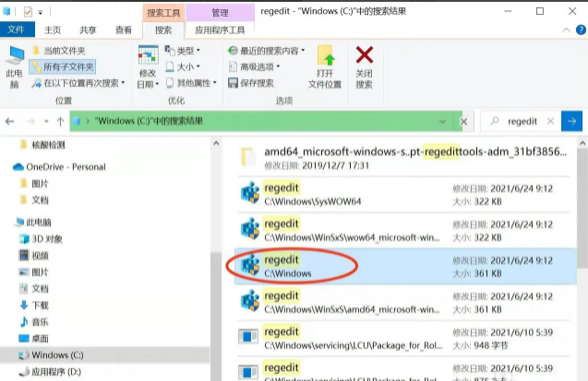
Task: Toggle 当前文件夹 search scope
Action: (63, 51)
